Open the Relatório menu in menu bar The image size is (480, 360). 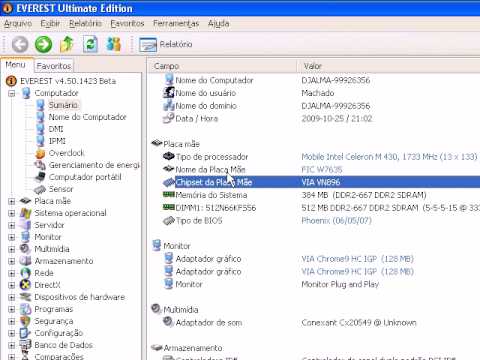point(85,24)
